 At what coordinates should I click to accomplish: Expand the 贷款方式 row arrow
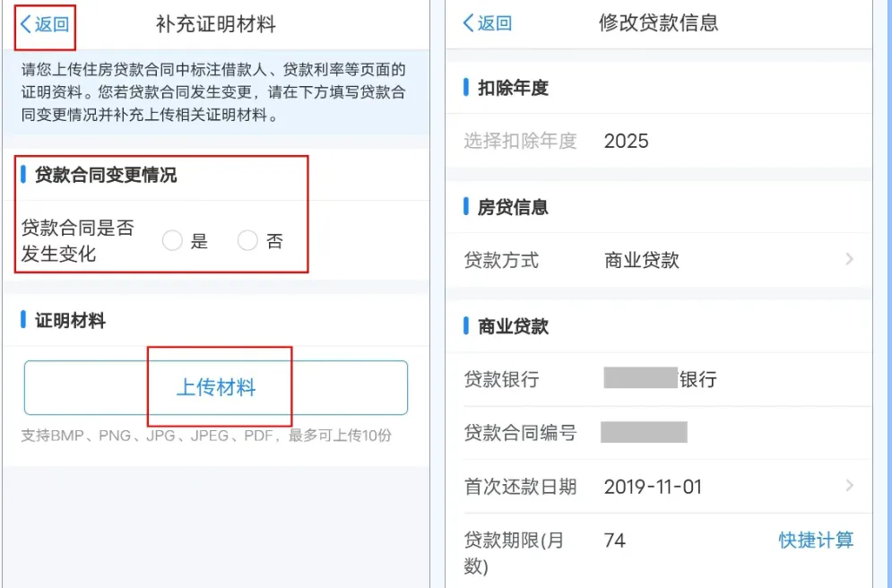[849, 260]
